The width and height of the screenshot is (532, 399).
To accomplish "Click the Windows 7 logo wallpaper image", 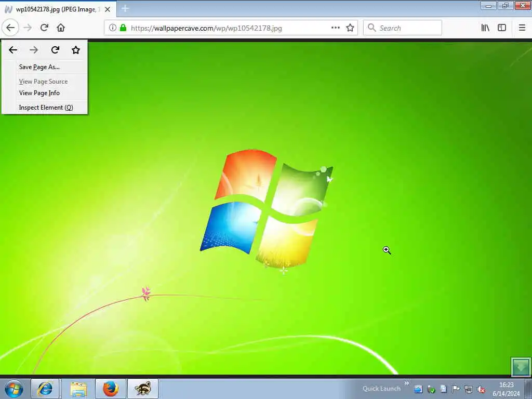I will pyautogui.click(x=266, y=210).
